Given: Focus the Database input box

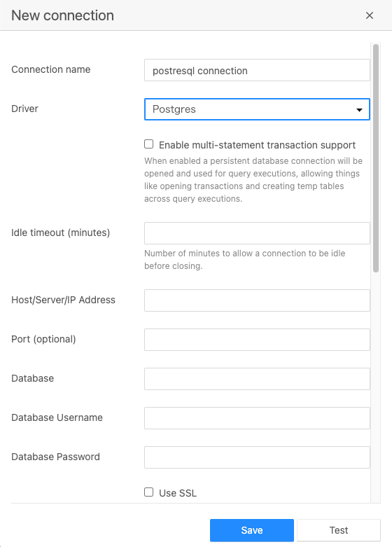Looking at the screenshot, I should pyautogui.click(x=257, y=379).
